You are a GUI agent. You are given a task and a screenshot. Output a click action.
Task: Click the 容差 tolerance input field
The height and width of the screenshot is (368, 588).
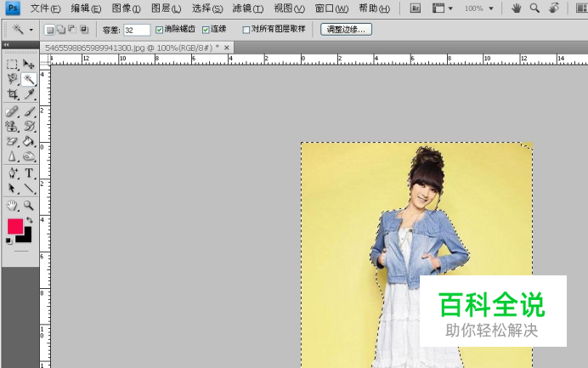tap(137, 30)
